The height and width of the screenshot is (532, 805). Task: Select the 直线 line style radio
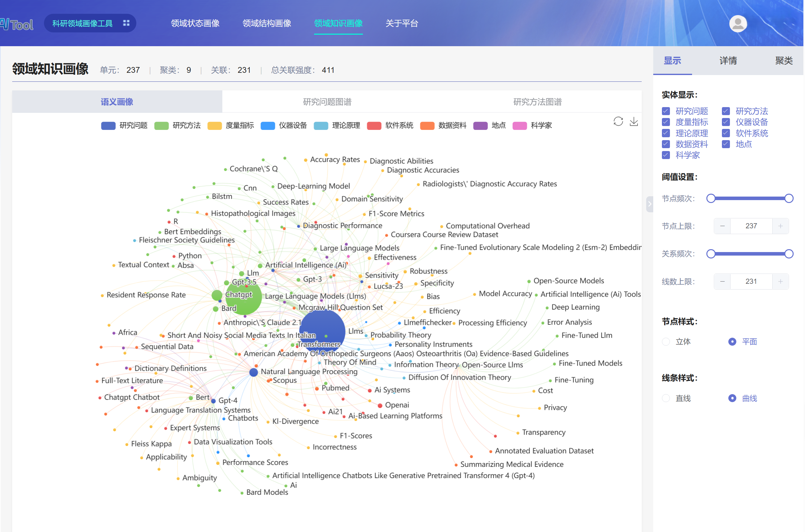point(666,398)
